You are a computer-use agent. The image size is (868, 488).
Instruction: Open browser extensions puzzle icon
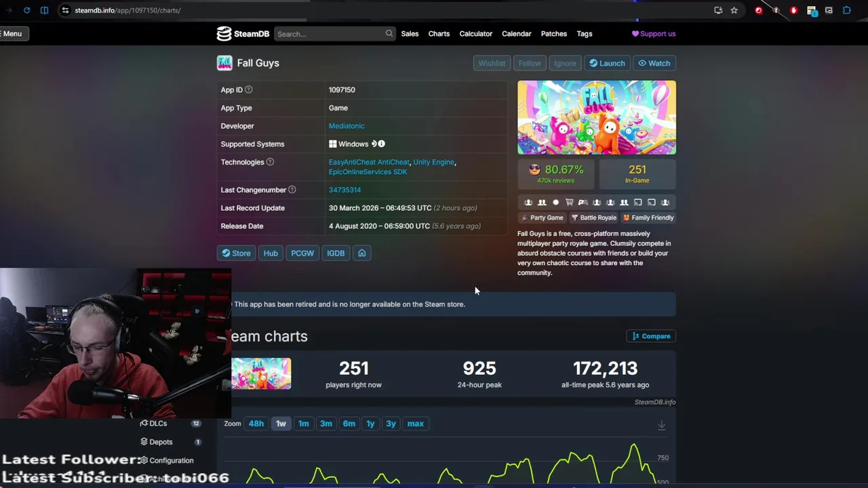846,10
